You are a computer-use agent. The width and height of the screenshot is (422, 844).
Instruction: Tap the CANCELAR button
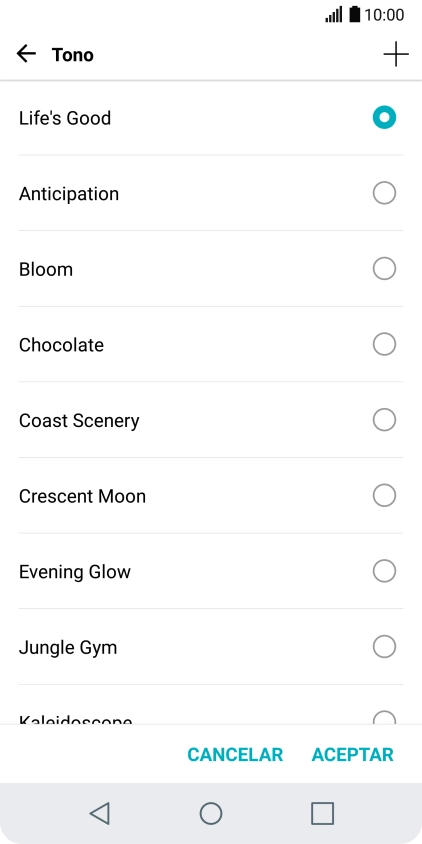pos(235,755)
